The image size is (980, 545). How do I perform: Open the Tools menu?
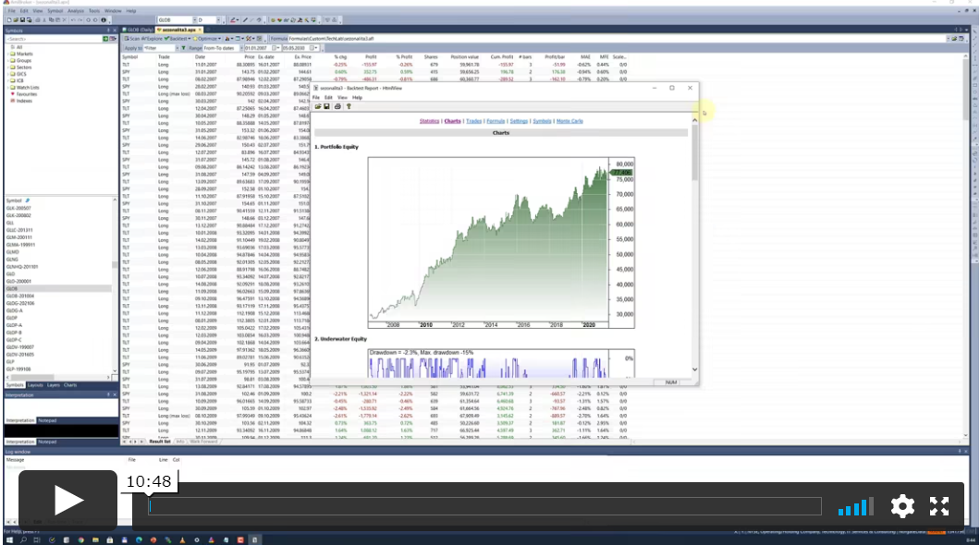94,10
